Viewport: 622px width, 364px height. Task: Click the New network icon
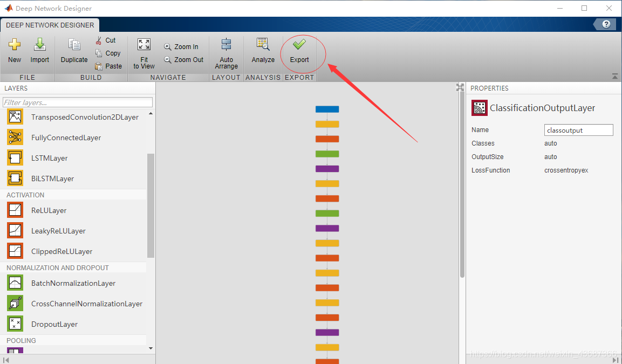coord(15,44)
